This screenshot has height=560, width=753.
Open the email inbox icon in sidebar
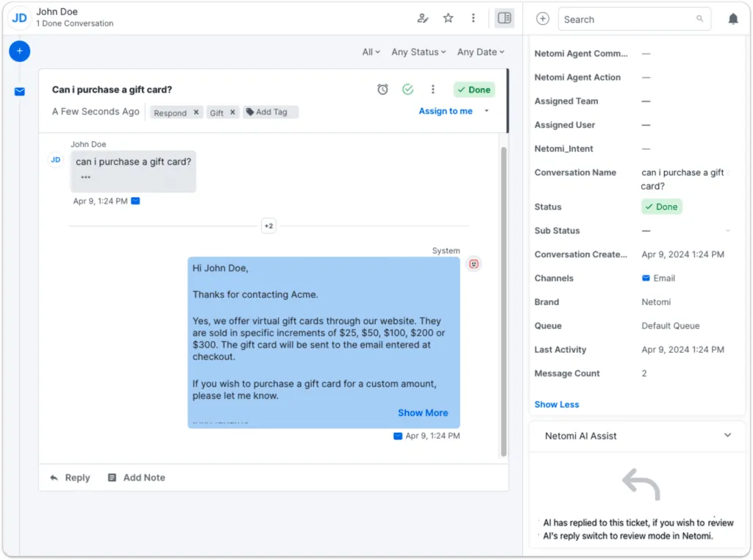tap(20, 92)
